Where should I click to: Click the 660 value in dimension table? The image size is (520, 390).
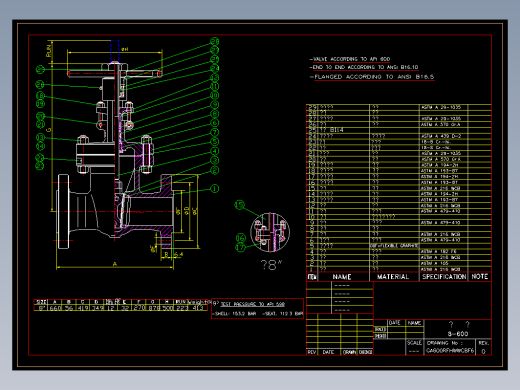[x=55, y=308]
